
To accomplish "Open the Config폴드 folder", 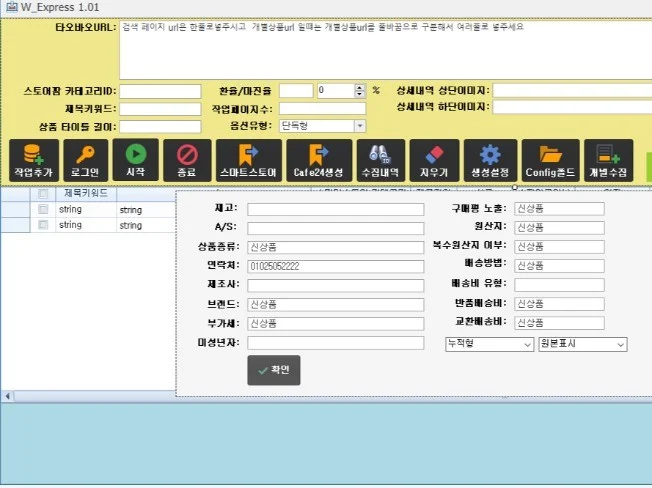I will [x=550, y=159].
